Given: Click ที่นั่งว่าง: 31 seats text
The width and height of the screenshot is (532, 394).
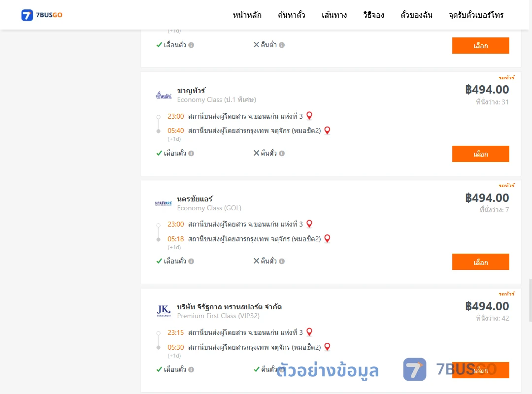Looking at the screenshot, I should click(492, 102).
